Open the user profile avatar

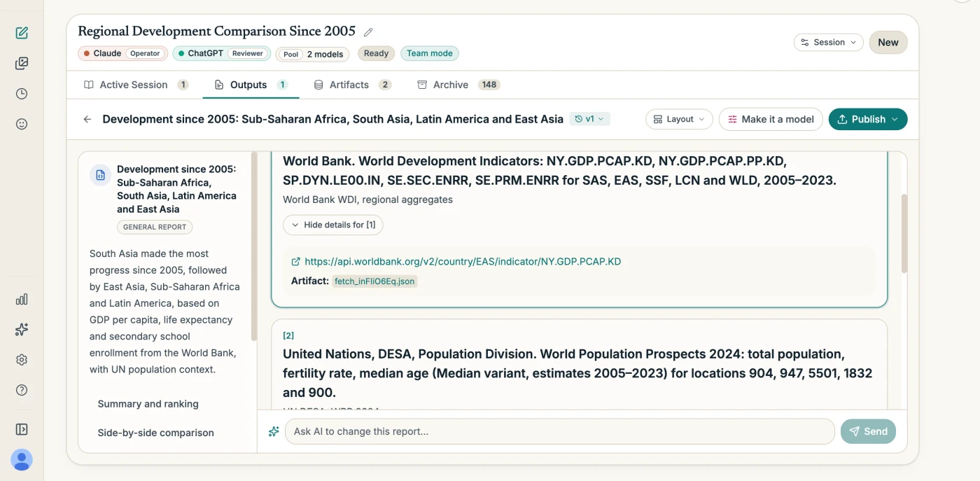(x=22, y=460)
